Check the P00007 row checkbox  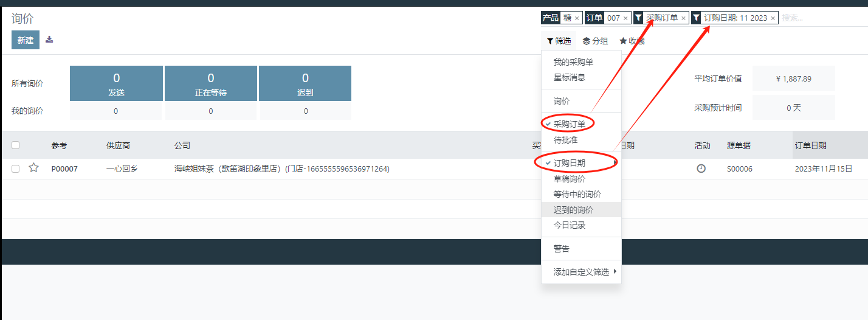tap(16, 169)
